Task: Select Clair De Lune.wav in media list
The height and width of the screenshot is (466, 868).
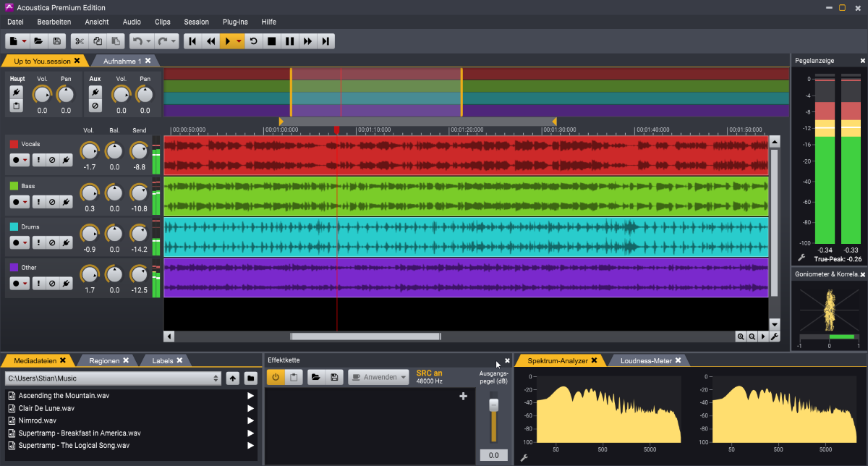Action: click(x=46, y=408)
